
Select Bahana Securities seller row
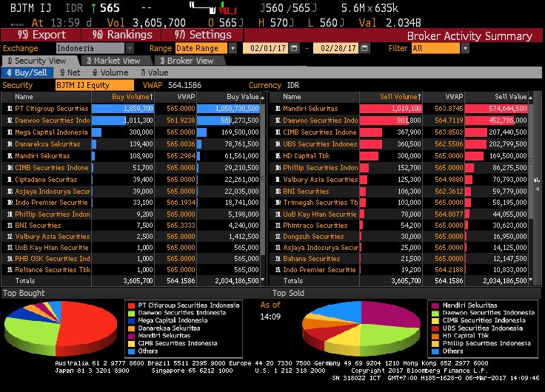400,259
